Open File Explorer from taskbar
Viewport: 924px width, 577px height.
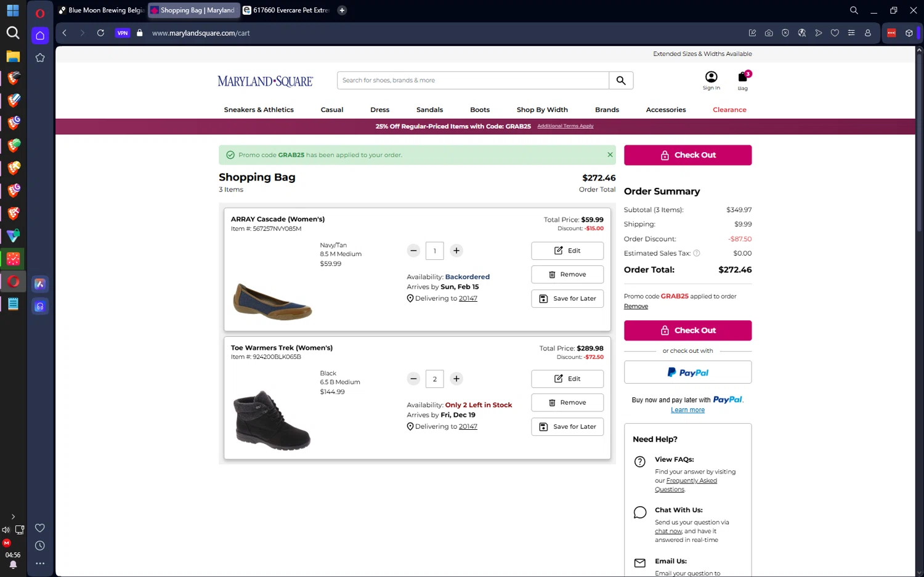click(x=13, y=56)
